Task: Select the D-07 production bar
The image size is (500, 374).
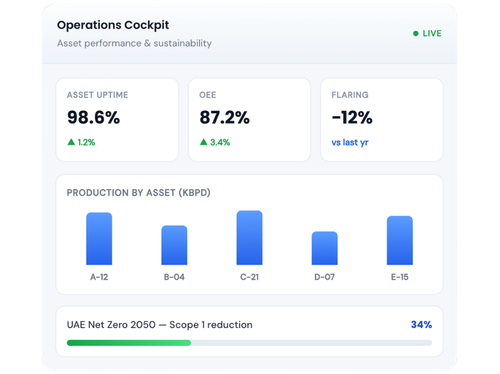Action: coord(325,248)
